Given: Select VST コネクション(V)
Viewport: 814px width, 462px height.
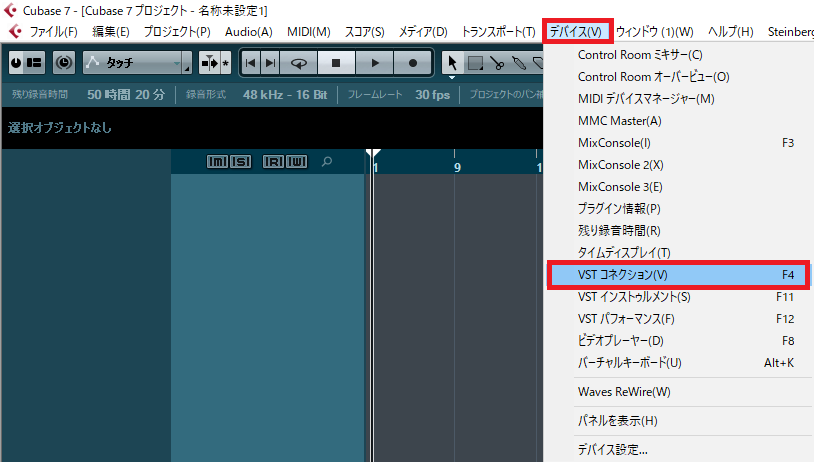Looking at the screenshot, I should [678, 275].
